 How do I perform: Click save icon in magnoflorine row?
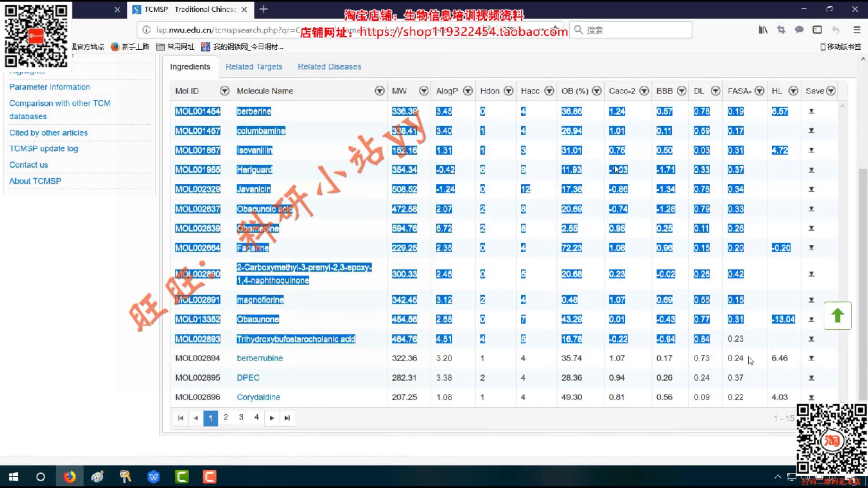[x=811, y=300]
